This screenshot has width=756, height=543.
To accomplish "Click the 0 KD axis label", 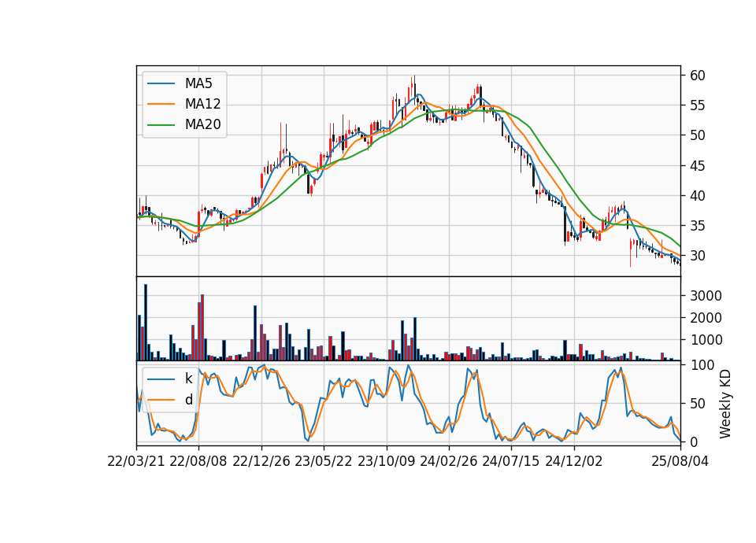I will point(694,441).
